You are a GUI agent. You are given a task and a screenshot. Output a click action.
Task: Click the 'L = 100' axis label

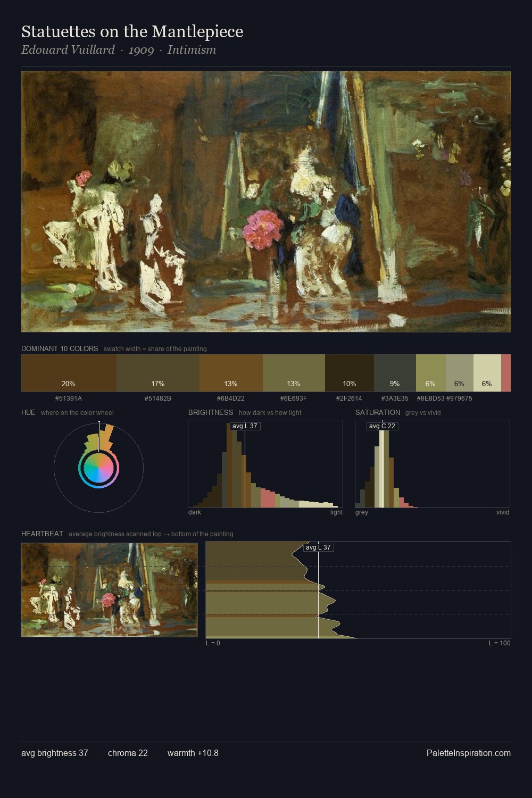500,643
